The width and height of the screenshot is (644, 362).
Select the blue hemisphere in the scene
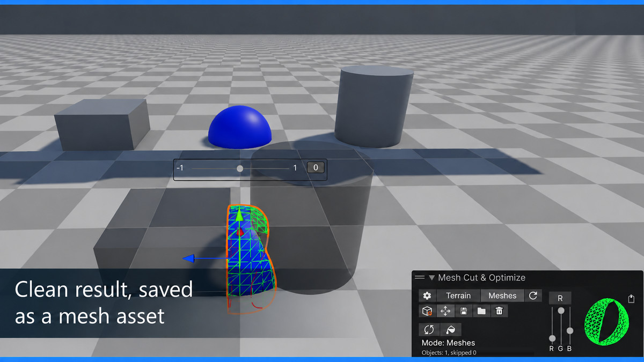tap(240, 127)
